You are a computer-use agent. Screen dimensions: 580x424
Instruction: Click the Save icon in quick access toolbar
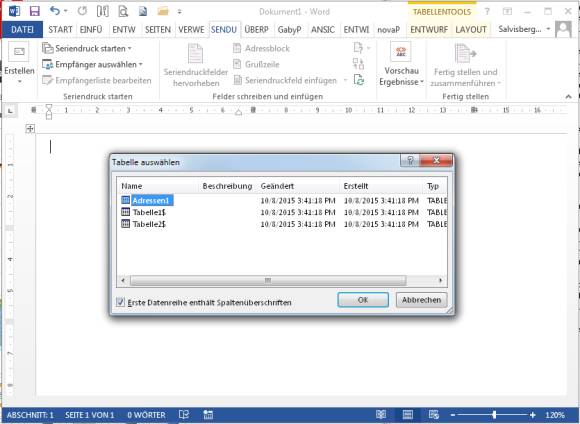click(34, 11)
